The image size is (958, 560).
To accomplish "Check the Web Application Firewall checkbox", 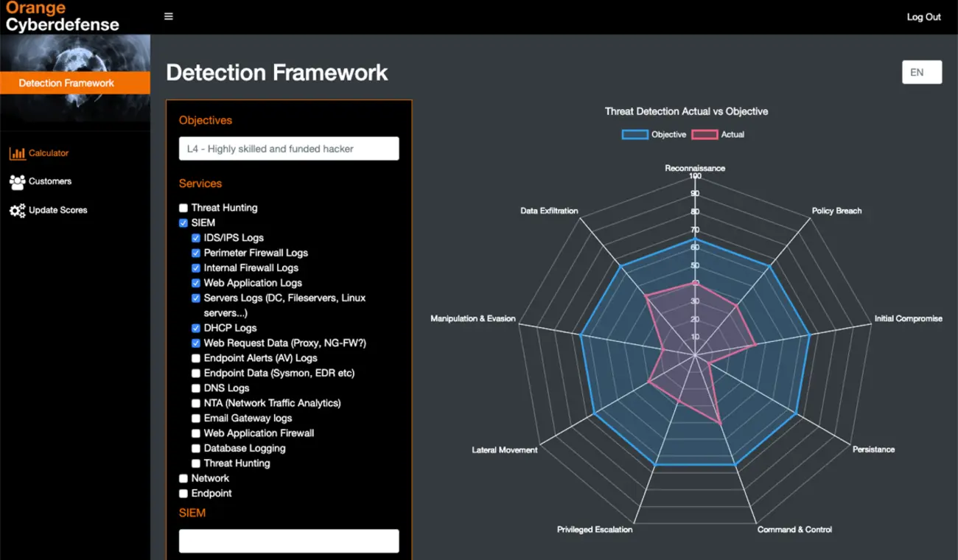I will tap(196, 433).
